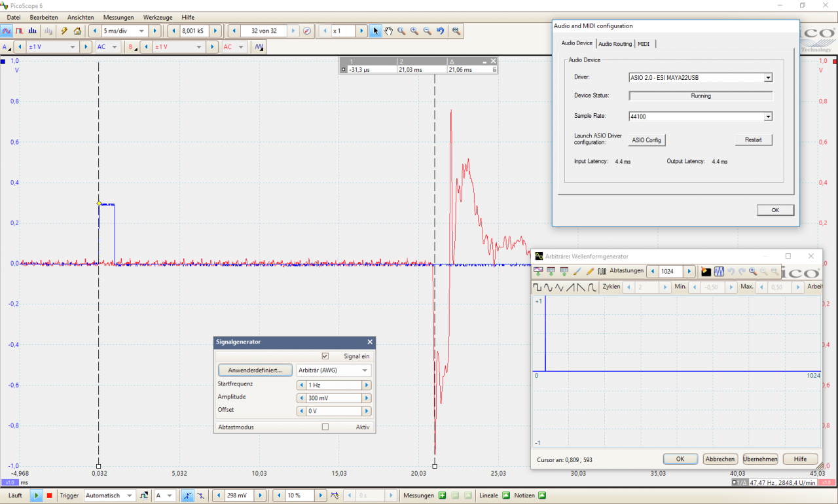Click OK in Audio and MIDI configuration

click(775, 210)
